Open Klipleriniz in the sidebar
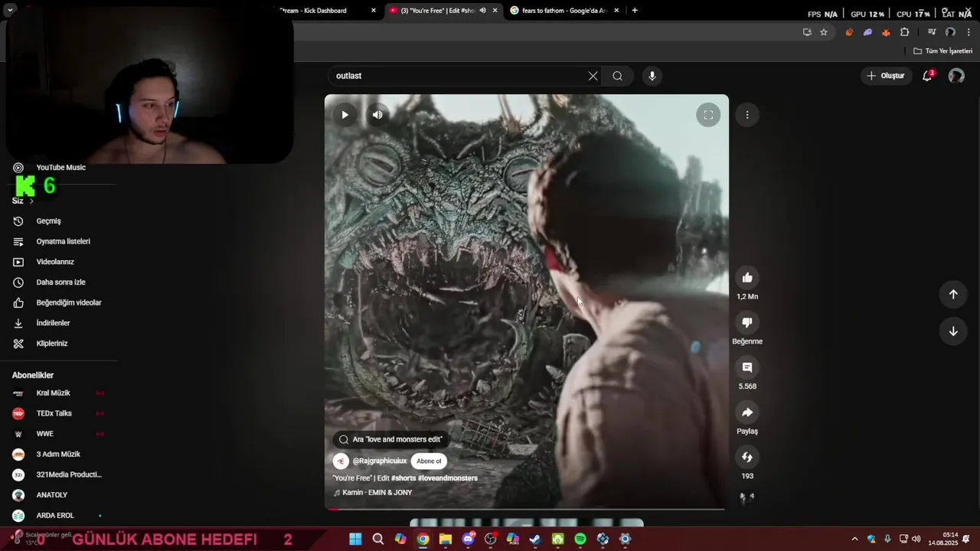The height and width of the screenshot is (551, 980). click(x=52, y=344)
